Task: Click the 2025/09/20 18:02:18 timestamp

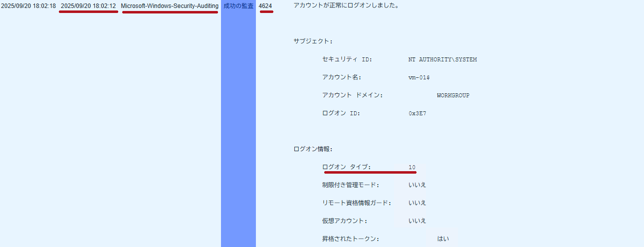Action: point(28,6)
